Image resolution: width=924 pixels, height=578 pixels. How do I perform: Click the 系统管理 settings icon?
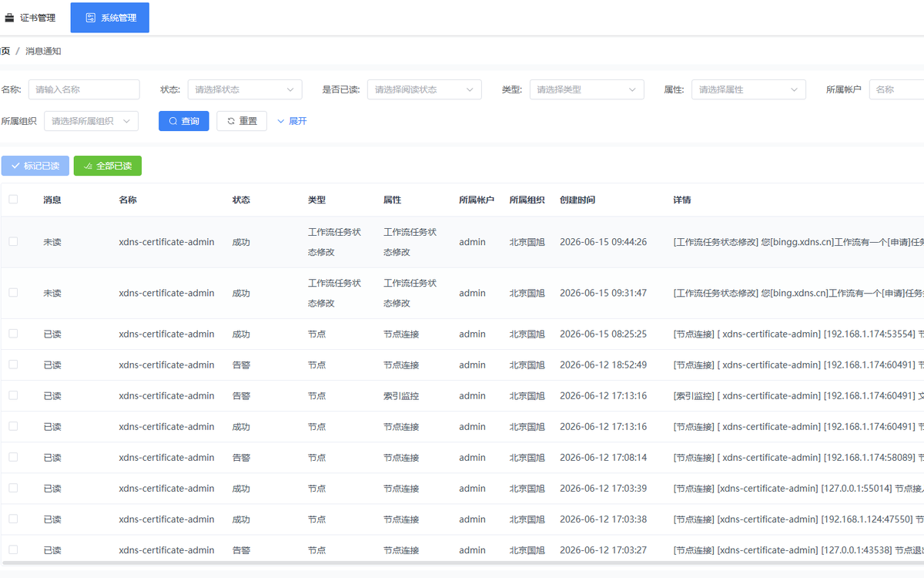[91, 18]
